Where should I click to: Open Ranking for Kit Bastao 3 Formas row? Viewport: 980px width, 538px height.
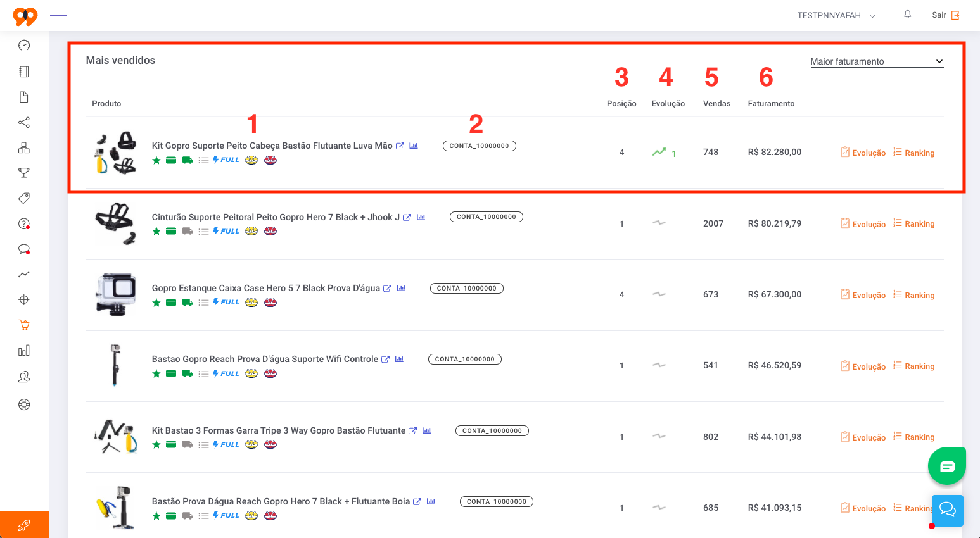[x=914, y=437]
